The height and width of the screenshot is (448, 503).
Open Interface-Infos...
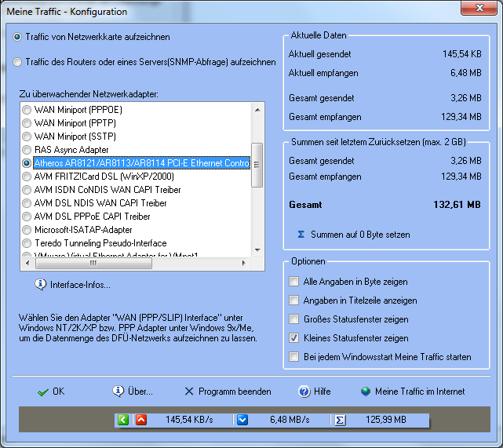pos(80,285)
